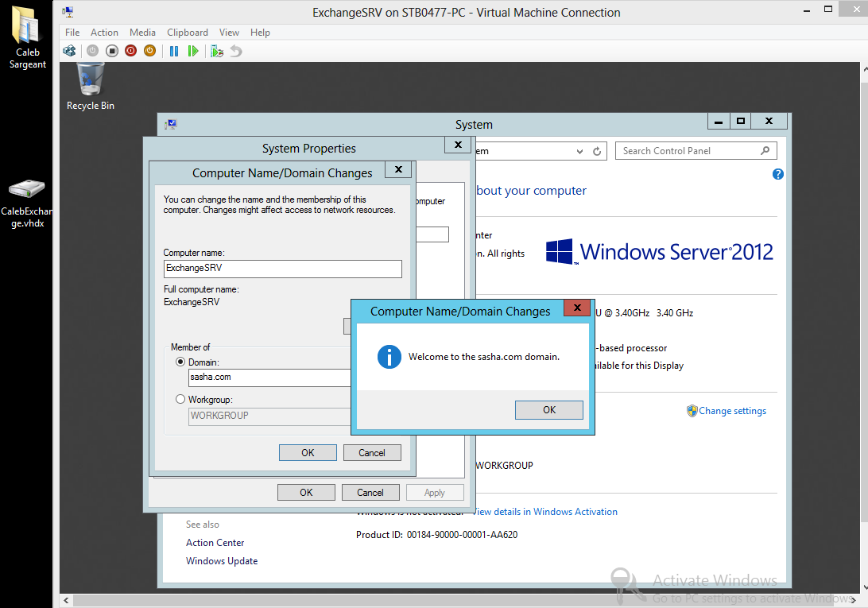Screen dimensions: 868x608
Task: Open the Action menu
Action: 105,32
